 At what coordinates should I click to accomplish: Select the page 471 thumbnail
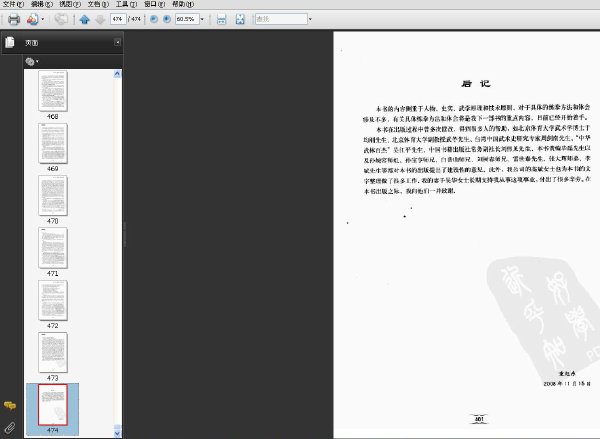(x=53, y=248)
